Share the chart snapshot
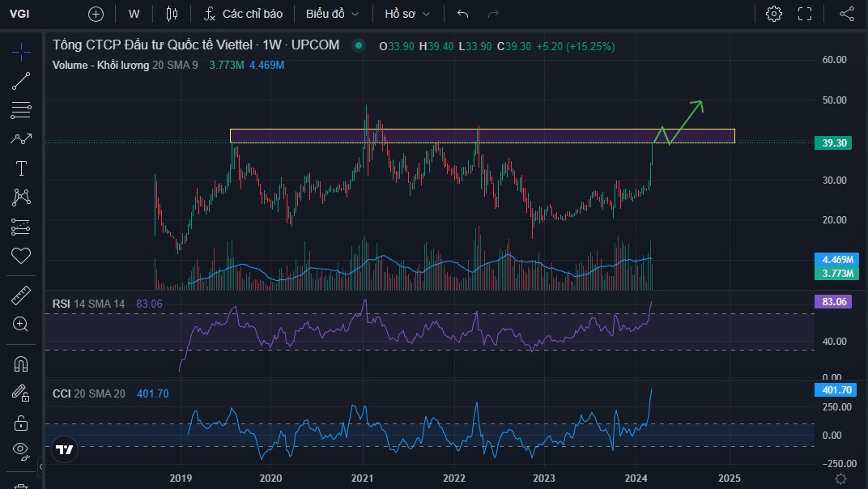This screenshot has height=489, width=868. click(x=847, y=14)
